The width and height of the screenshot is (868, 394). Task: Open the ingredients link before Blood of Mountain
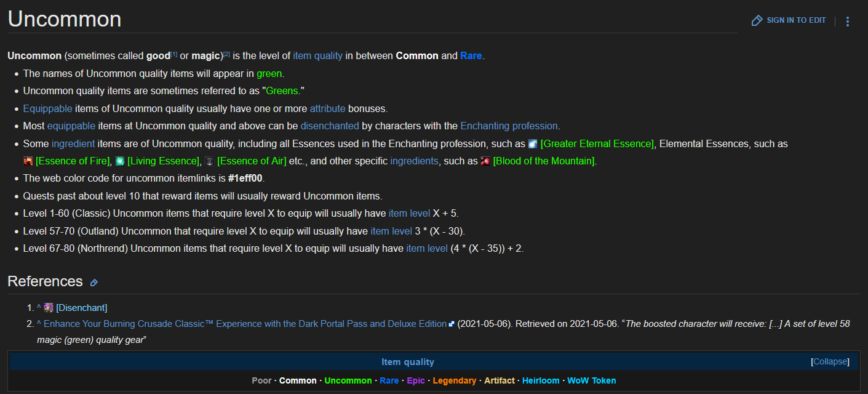tap(414, 161)
